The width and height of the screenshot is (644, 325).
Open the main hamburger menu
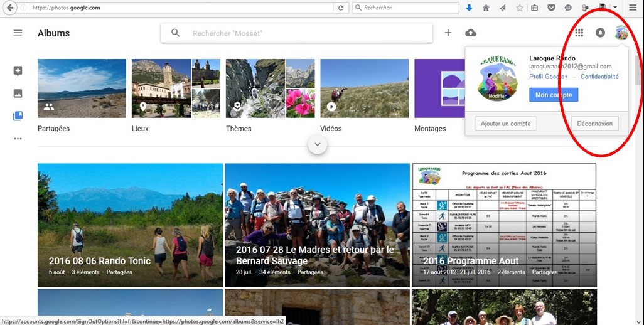pos(18,33)
